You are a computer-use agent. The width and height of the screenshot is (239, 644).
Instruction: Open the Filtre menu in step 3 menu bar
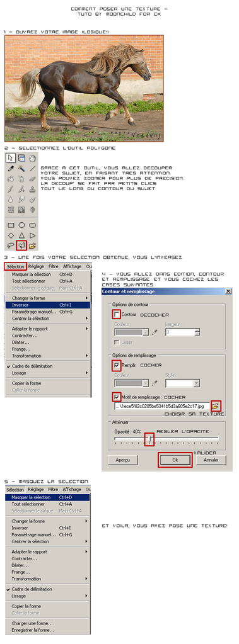pos(53,266)
